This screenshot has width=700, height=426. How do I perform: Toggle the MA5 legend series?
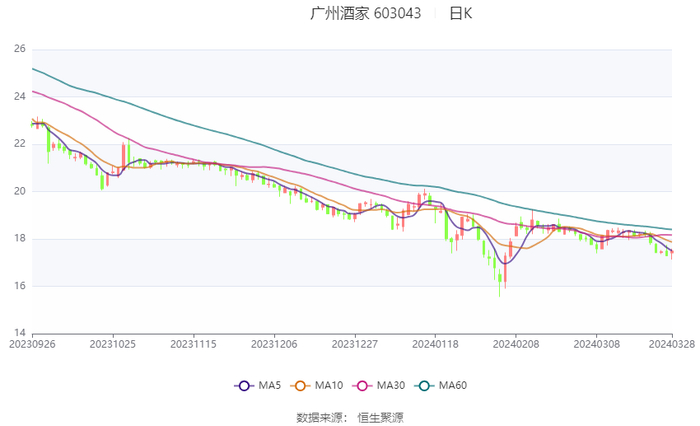click(x=257, y=386)
